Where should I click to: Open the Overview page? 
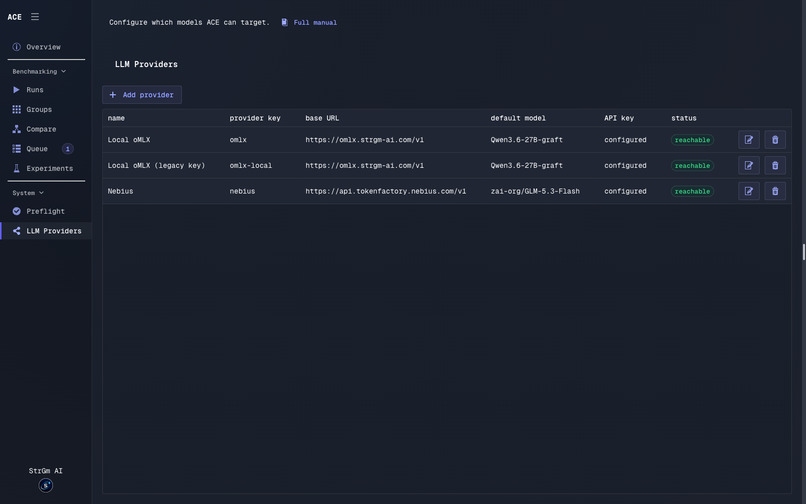(x=46, y=47)
